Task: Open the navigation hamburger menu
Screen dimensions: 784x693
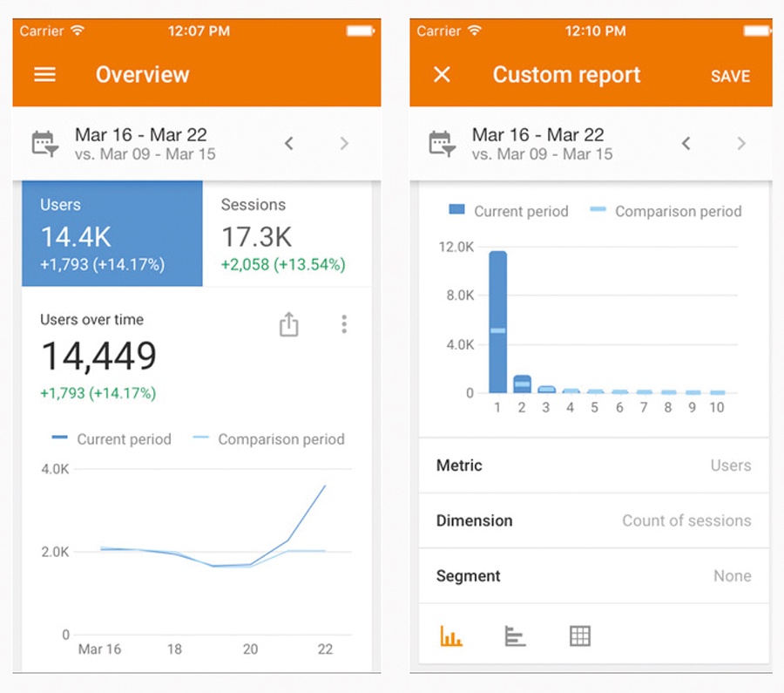Action: click(44, 75)
